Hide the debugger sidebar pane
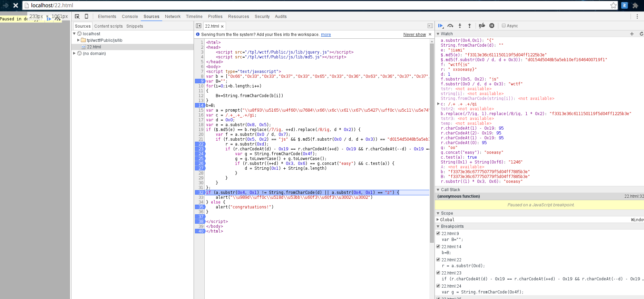This screenshot has height=299, width=644. click(430, 26)
